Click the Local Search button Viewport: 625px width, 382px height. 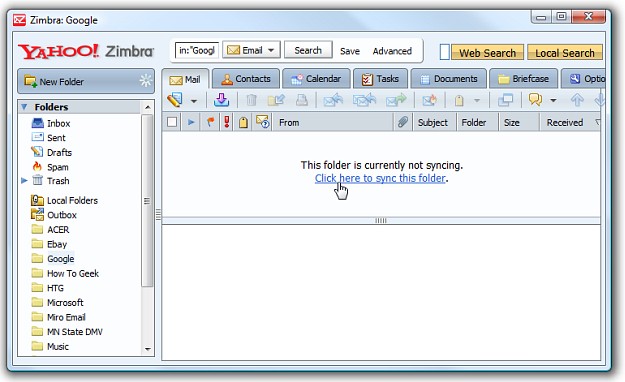click(x=565, y=53)
